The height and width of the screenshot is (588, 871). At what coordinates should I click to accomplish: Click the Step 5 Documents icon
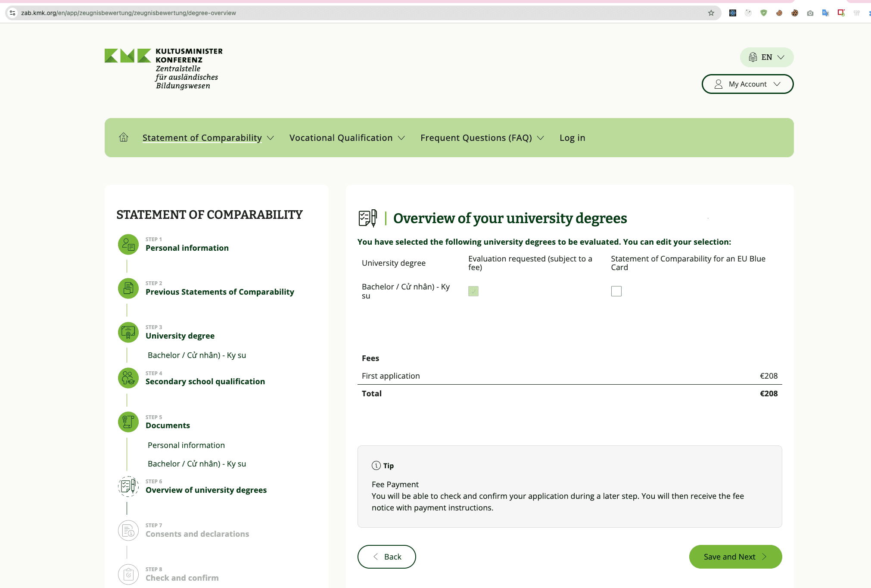pos(128,422)
